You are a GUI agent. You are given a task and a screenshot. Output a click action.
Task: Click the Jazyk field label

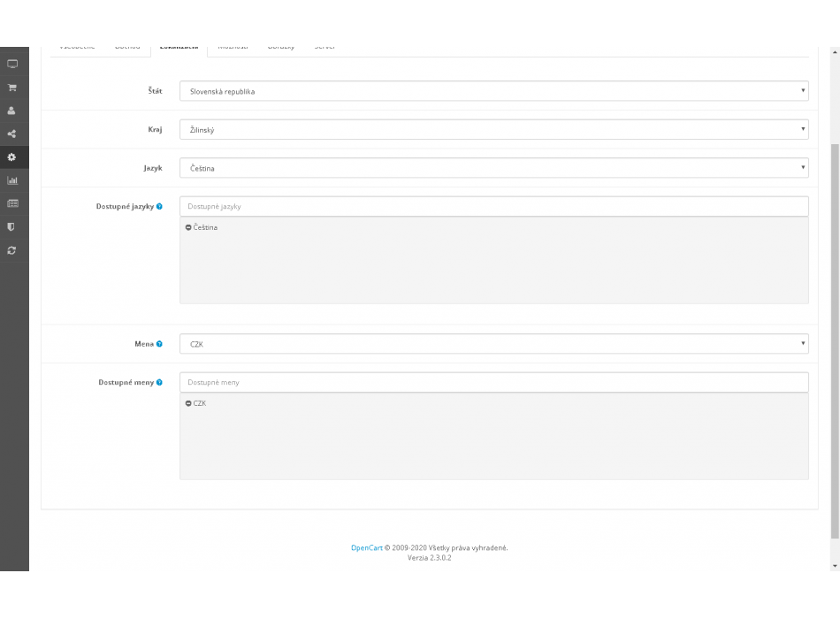[153, 168]
